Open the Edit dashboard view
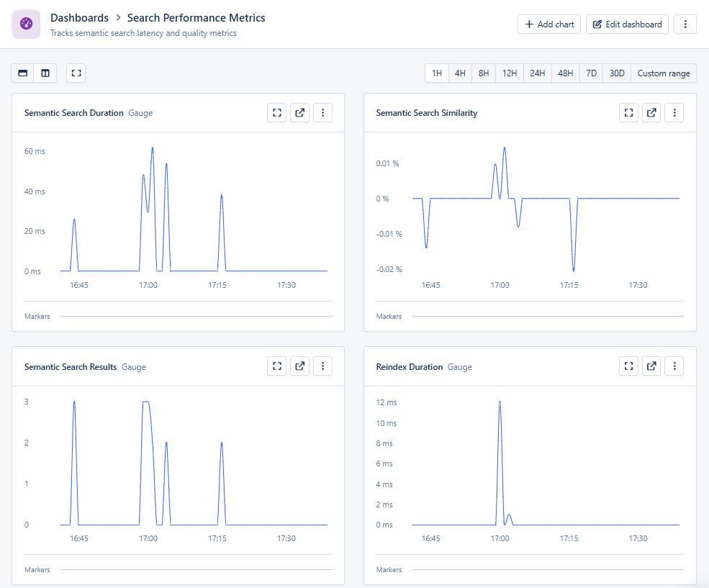 click(x=626, y=24)
